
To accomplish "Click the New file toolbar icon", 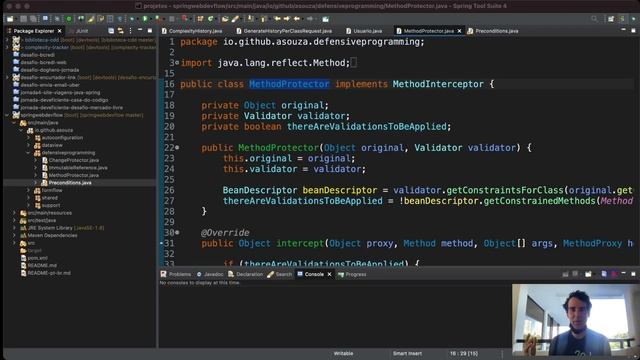I will 10,19.
